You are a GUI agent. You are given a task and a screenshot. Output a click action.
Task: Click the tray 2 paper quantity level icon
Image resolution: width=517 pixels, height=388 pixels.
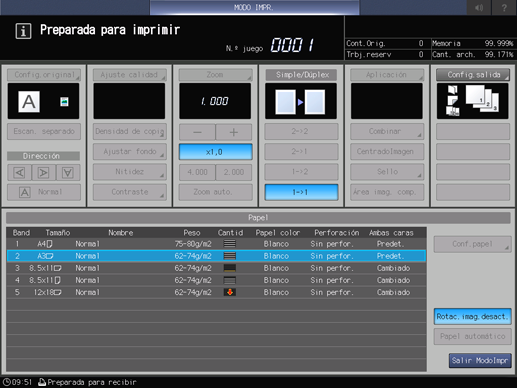[x=230, y=256]
